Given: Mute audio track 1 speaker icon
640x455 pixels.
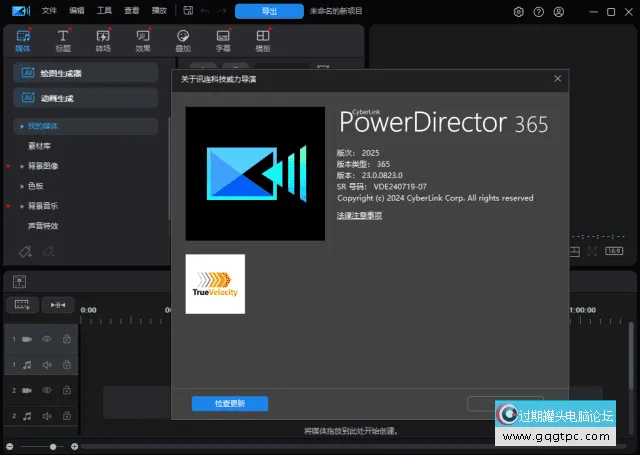Looking at the screenshot, I should [47, 365].
